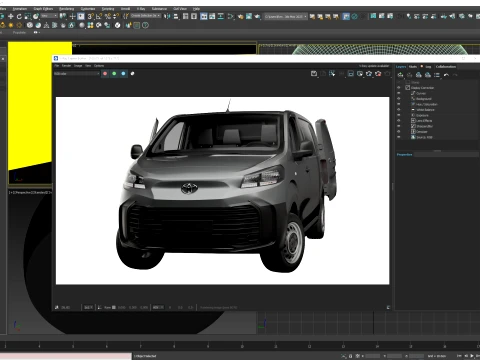Abort rendering with the red teapot icon
Viewport: 480px width, 360px height.
point(378,74)
